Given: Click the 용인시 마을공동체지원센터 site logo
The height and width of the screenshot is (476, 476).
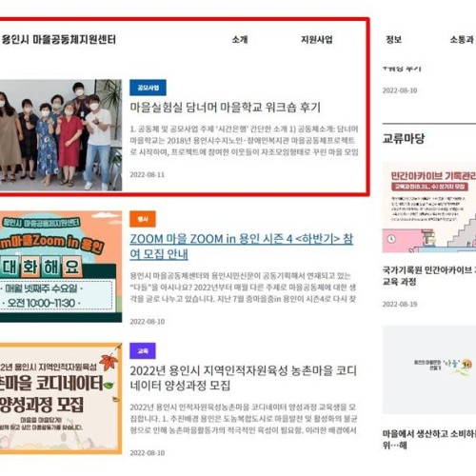Looking at the screenshot, I should [x=59, y=40].
